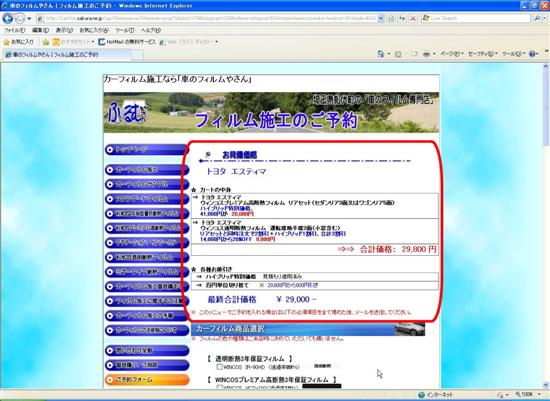Open the ヘルプ menu
Viewport: 550px width, 401px height.
point(151,30)
